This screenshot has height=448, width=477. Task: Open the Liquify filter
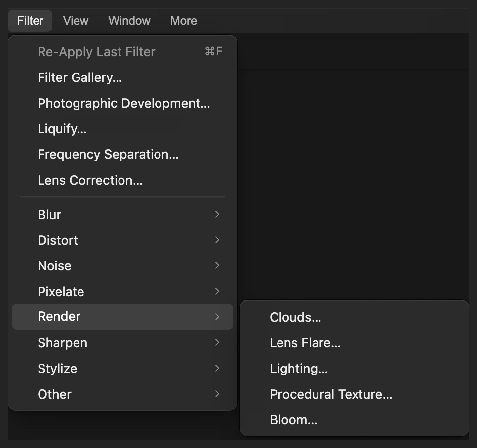coord(122,129)
